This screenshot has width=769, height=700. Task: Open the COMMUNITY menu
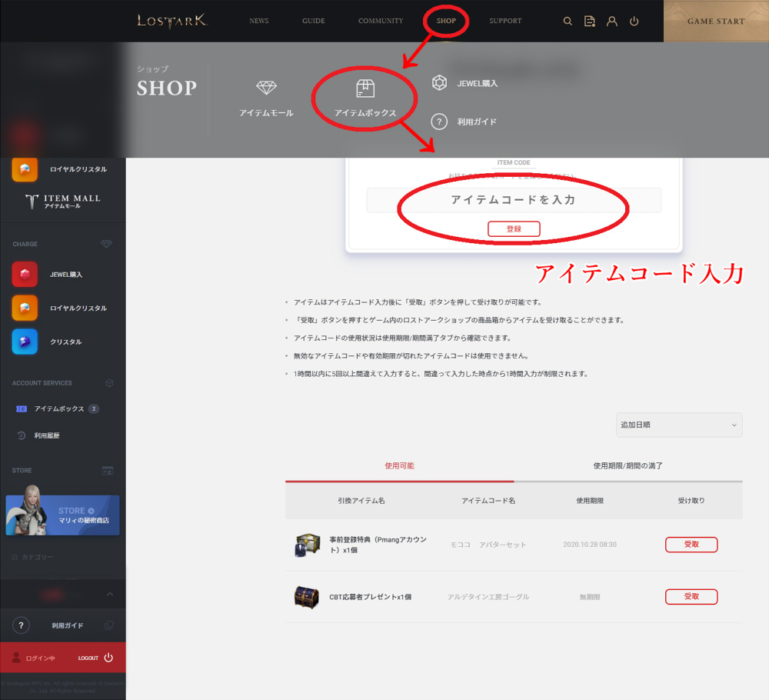tap(381, 21)
